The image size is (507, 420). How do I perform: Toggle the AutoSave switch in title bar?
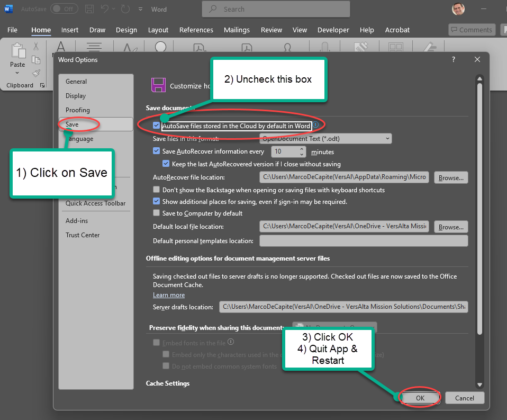click(64, 8)
